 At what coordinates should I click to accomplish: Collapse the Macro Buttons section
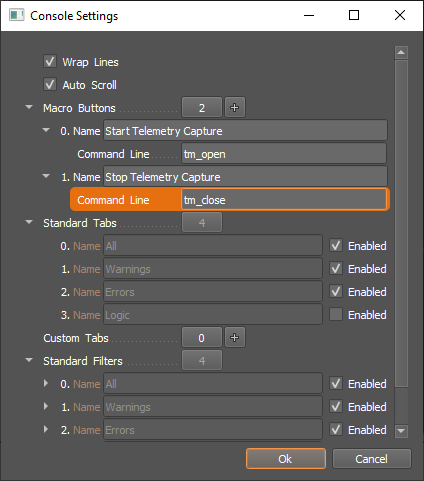29,107
